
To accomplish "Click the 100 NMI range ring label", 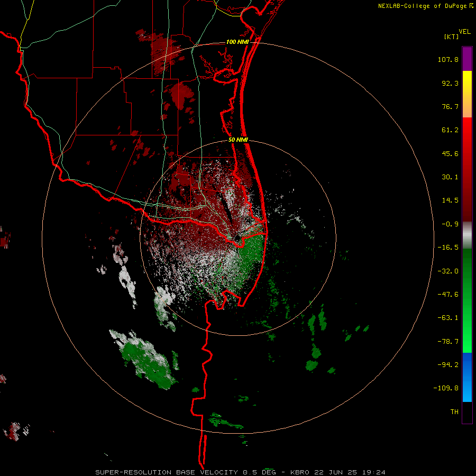I will 237,42.
